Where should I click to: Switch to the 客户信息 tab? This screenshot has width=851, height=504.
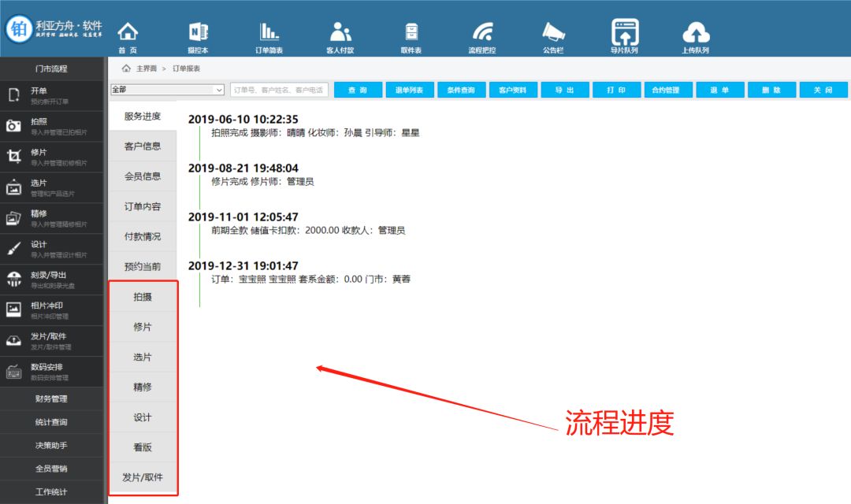tap(143, 146)
